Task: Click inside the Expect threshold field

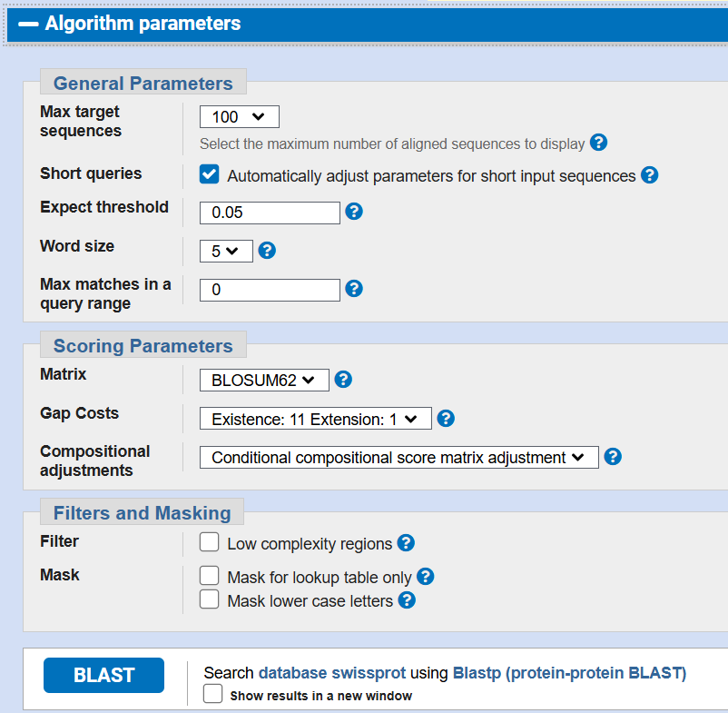Action: (x=269, y=212)
